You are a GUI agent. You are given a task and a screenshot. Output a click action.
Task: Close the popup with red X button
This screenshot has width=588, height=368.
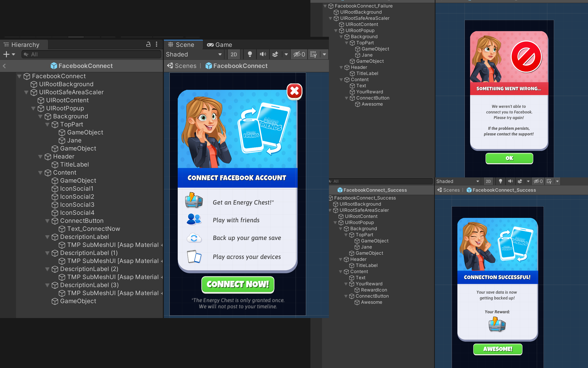tap(294, 92)
